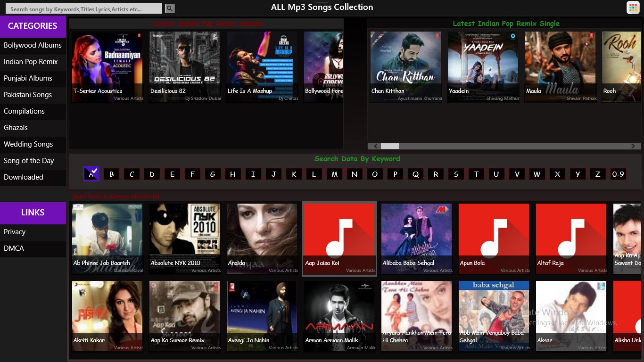
Task: Open Pakistani Songs category
Action: pos(33,95)
